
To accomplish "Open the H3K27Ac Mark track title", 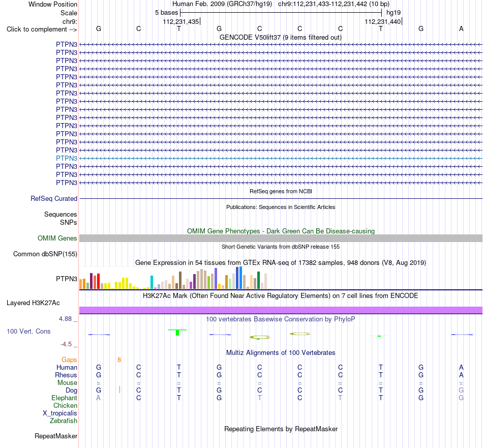I will (281, 296).
